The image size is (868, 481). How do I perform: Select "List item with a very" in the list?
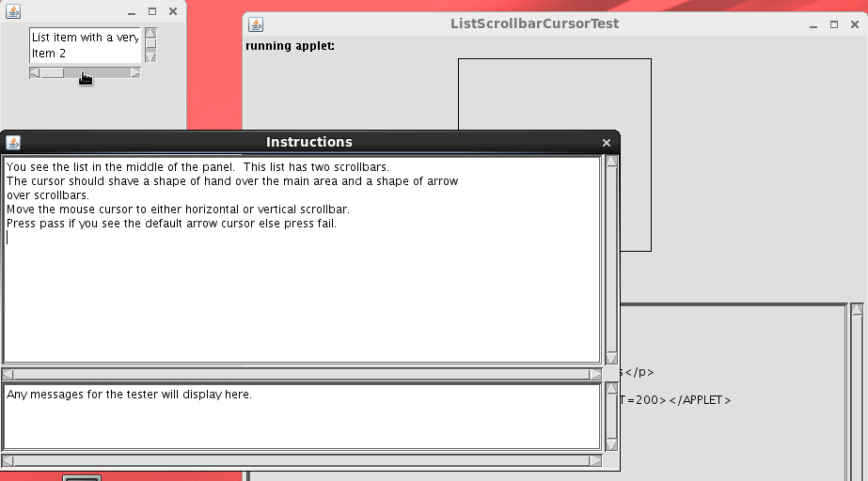click(x=85, y=38)
